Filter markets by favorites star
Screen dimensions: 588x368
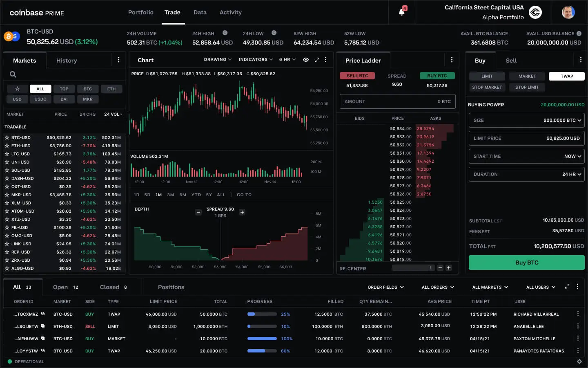(x=17, y=89)
